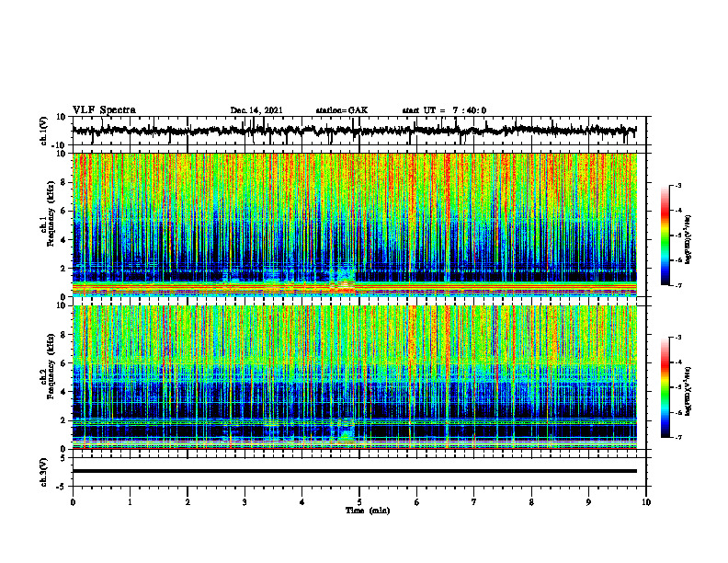Click the "ch.1(V)" waveform axis label
Screen dimensions: 728x563
[44, 132]
